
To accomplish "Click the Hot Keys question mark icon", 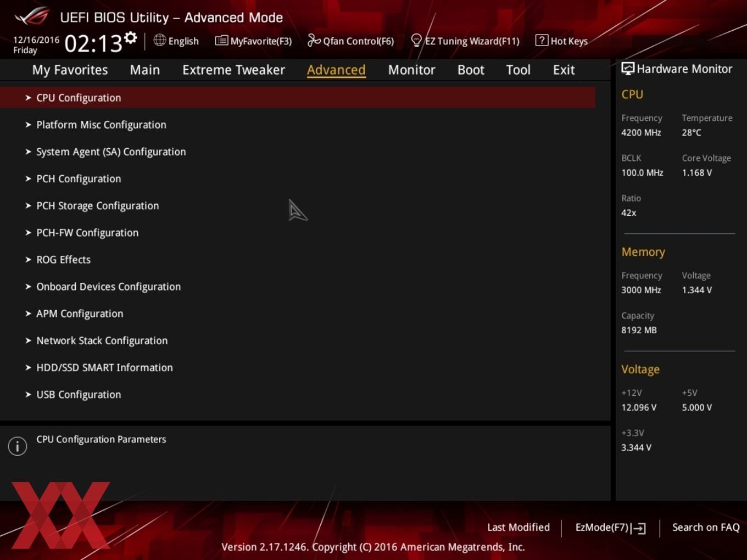I will coord(542,40).
